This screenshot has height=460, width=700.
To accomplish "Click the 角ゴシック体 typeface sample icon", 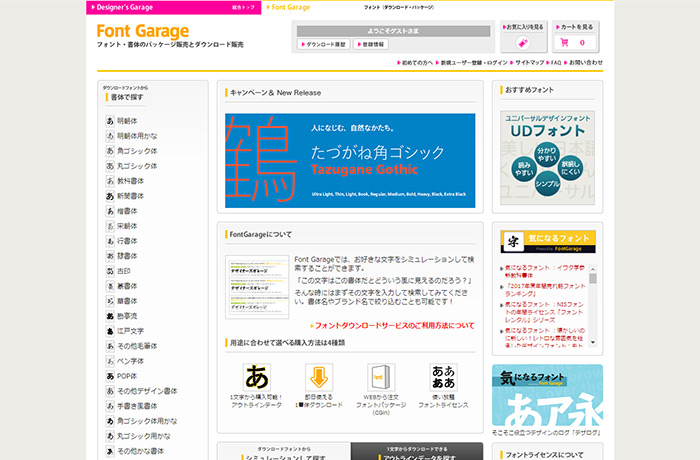I will click(110, 151).
